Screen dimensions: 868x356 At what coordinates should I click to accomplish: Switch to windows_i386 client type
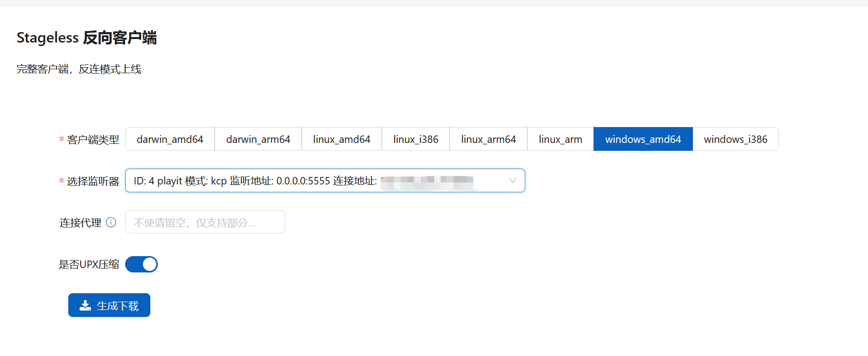[x=735, y=139]
